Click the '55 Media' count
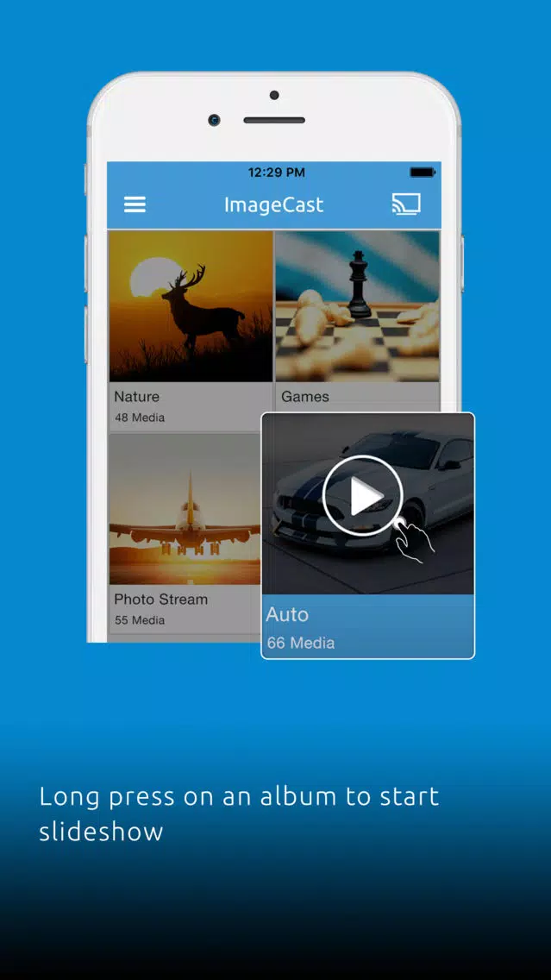The height and width of the screenshot is (980, 551). click(140, 620)
